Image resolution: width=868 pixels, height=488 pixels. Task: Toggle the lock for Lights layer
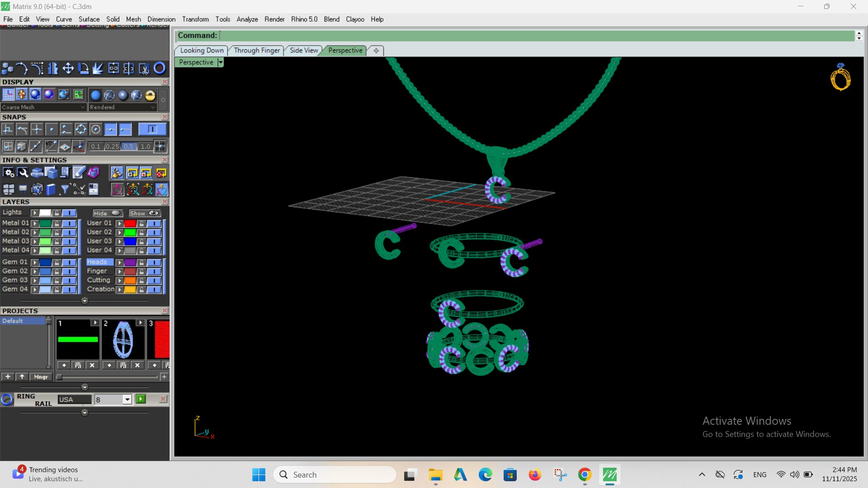point(57,213)
